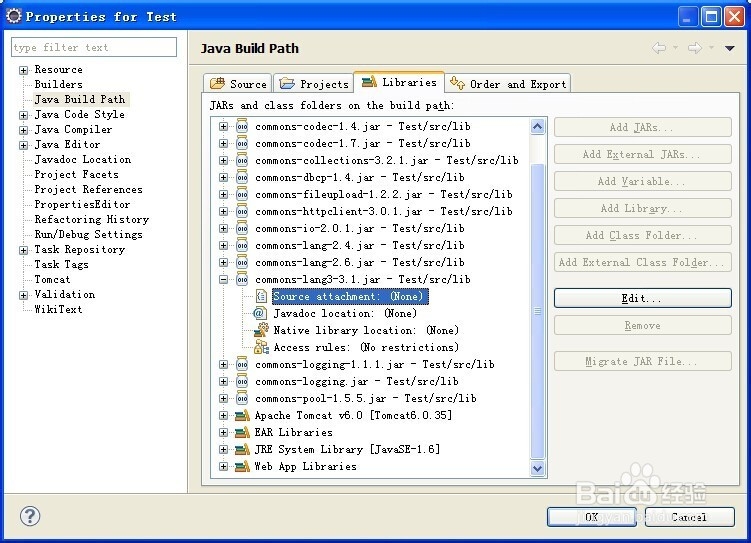The width and height of the screenshot is (751, 543).
Task: Switch to the Projects tab
Action: 314,84
